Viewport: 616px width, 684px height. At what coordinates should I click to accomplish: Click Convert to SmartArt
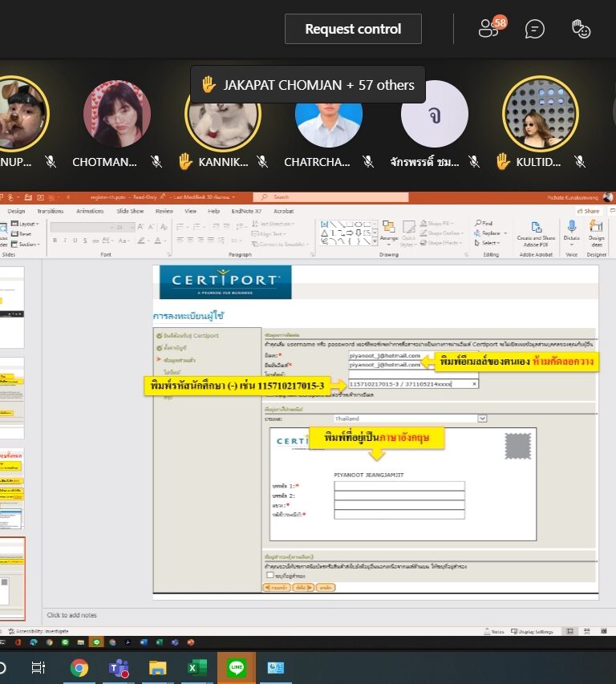280,245
